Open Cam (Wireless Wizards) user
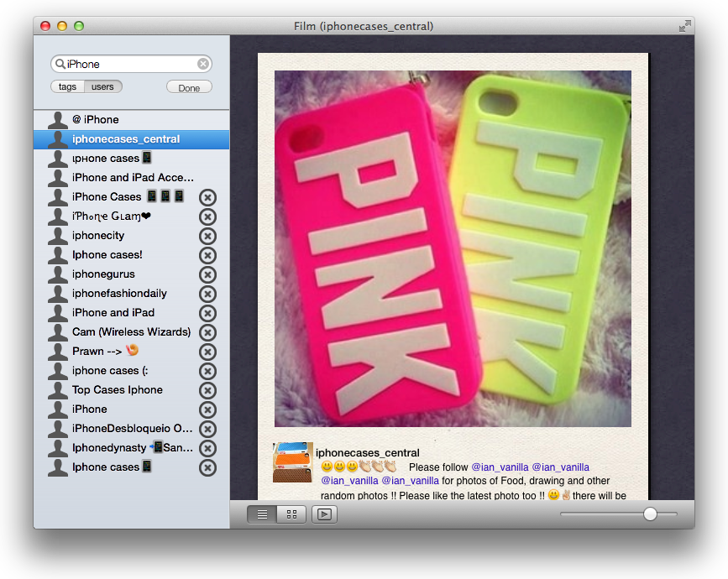This screenshot has width=728, height=579. [x=131, y=332]
